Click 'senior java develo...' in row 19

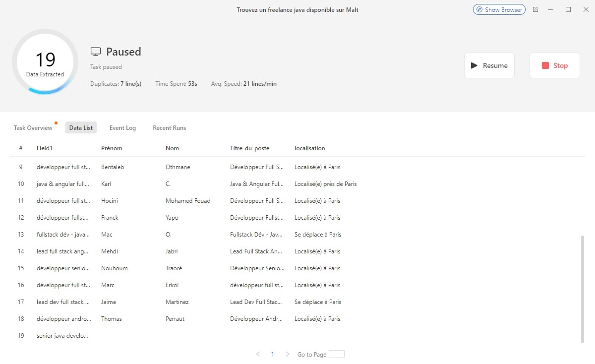coord(63,336)
